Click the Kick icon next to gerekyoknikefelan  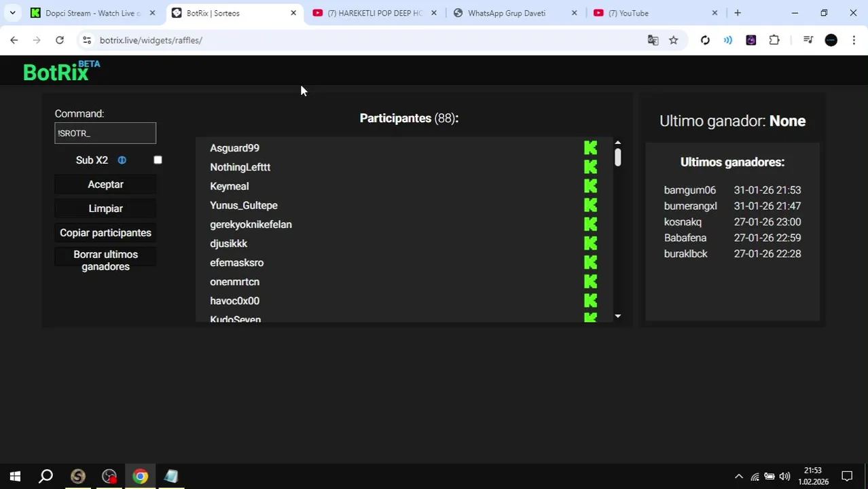point(590,224)
